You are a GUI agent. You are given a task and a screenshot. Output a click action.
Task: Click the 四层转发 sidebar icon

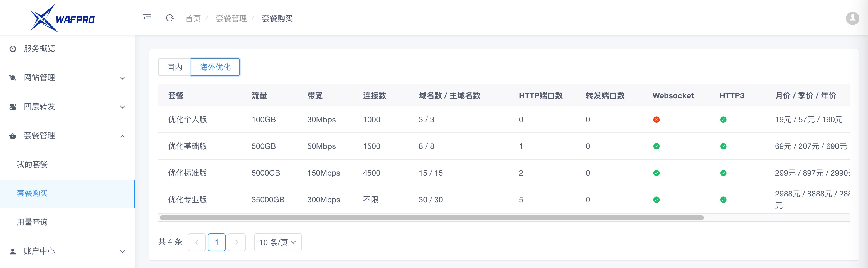pos(13,107)
